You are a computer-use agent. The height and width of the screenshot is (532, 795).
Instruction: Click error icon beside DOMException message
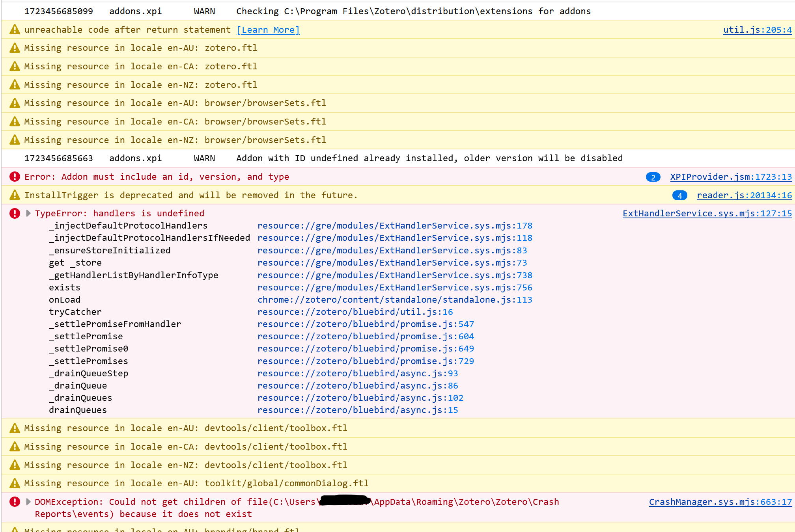[15, 502]
